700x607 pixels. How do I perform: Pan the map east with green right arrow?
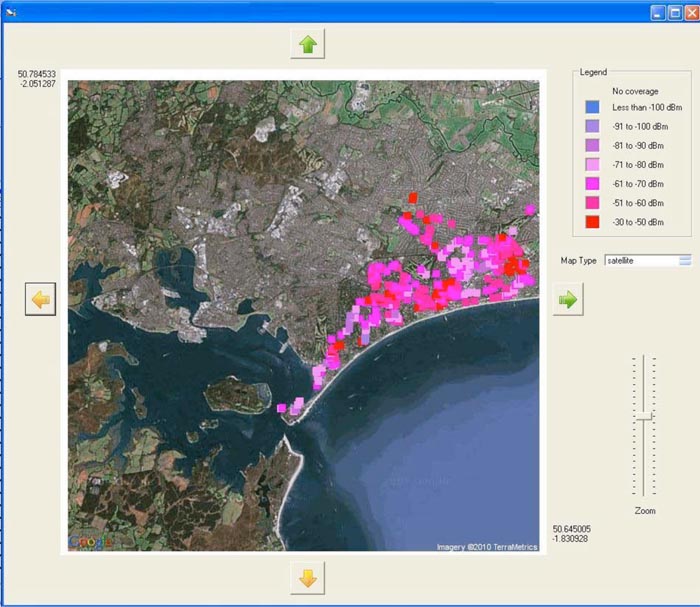568,299
